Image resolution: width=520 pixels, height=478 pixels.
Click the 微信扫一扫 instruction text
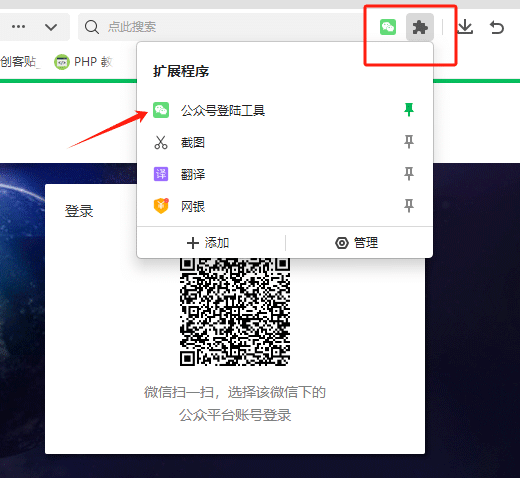click(235, 404)
